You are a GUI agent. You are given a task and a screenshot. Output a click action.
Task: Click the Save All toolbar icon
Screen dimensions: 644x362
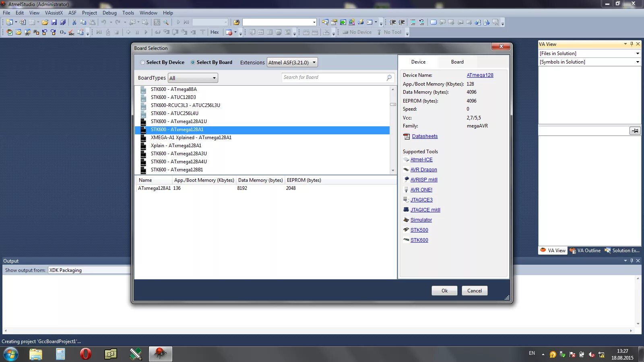(63, 23)
